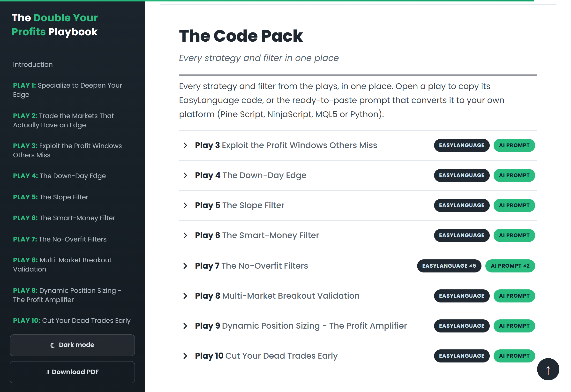Click the AI PROMPT badge for Play 6

(x=514, y=235)
